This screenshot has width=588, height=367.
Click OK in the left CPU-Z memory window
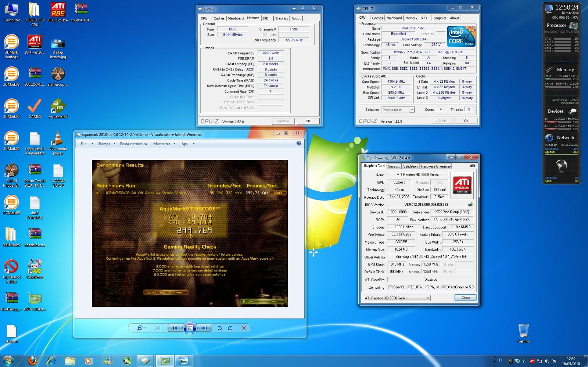point(308,121)
